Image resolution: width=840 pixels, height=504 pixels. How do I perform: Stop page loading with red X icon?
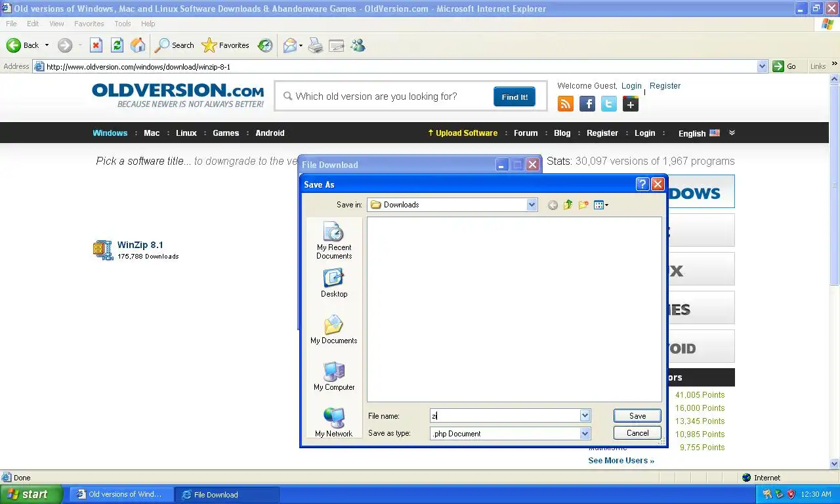click(x=96, y=45)
